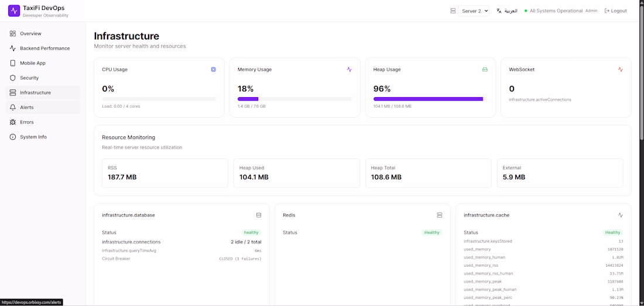Click the Overview sidebar icon

13,33
